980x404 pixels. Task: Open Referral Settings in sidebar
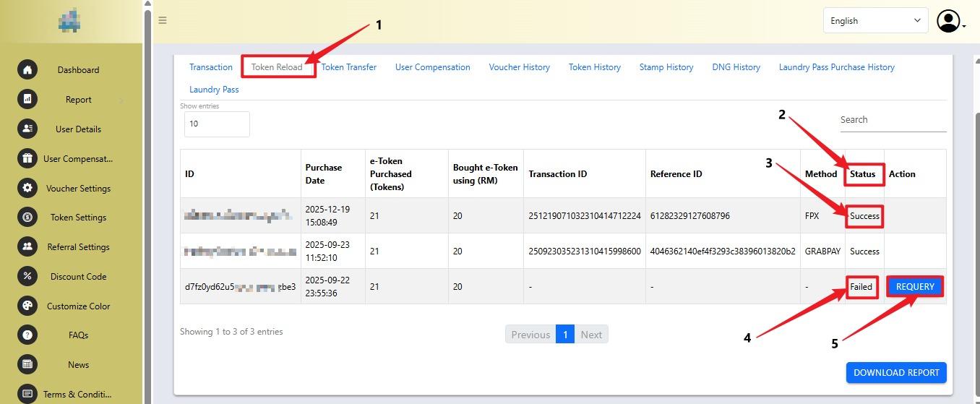78,247
